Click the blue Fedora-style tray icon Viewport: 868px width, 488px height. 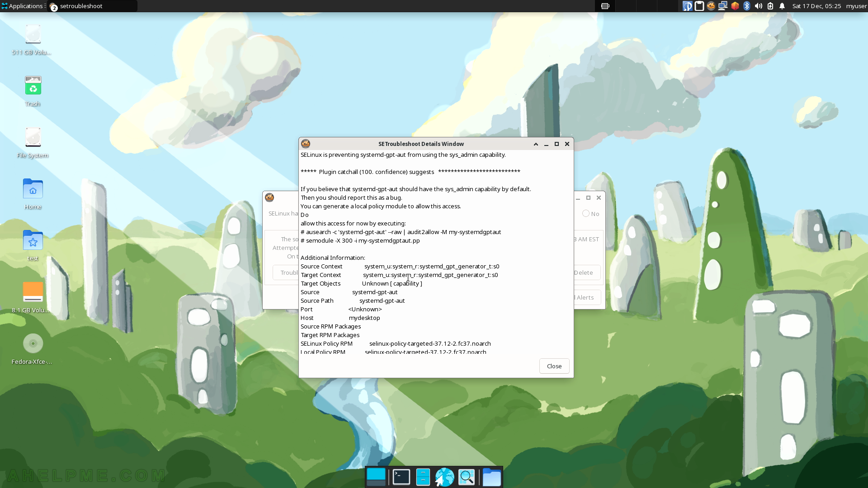(x=688, y=6)
